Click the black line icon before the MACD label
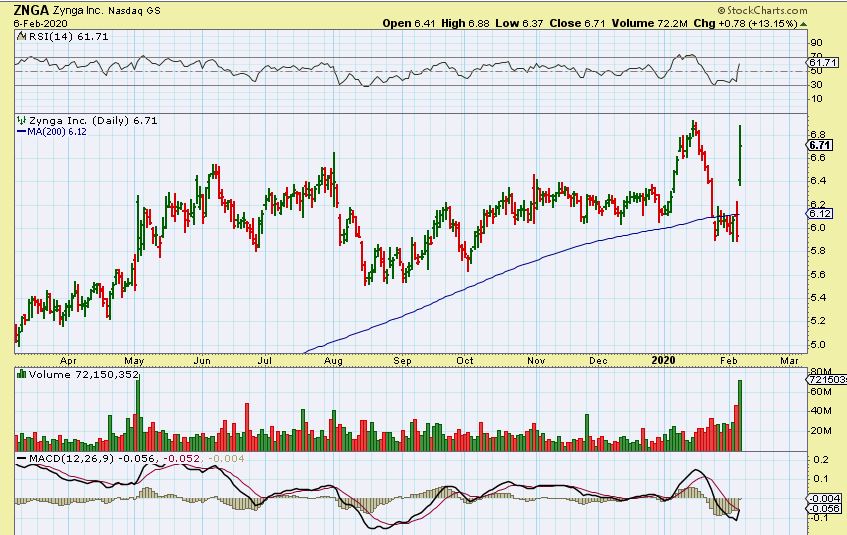This screenshot has height=535, width=847. [x=22, y=458]
